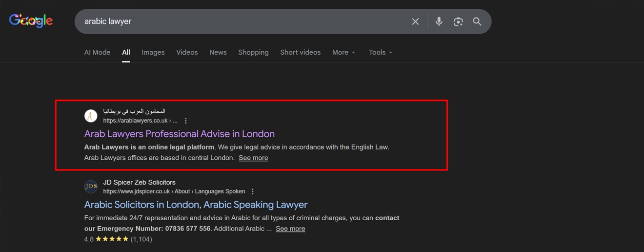Viewport: 644px width, 252px height.
Task: Go to the News results tab
Action: [218, 52]
